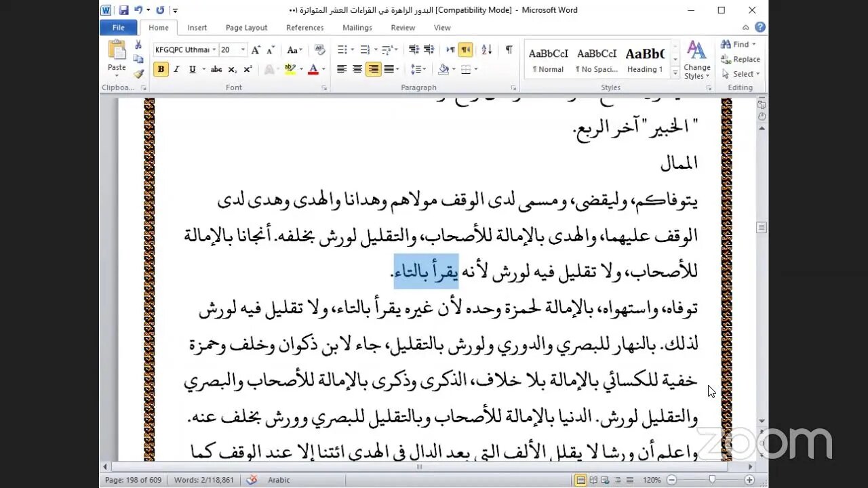The image size is (868, 488).
Task: Click the Clear Formatting icon
Action: coord(320,49)
